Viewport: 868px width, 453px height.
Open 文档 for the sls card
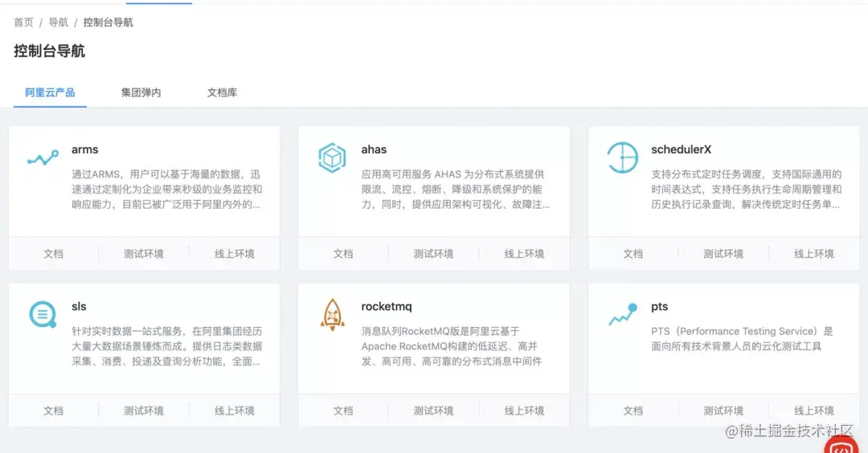point(53,411)
